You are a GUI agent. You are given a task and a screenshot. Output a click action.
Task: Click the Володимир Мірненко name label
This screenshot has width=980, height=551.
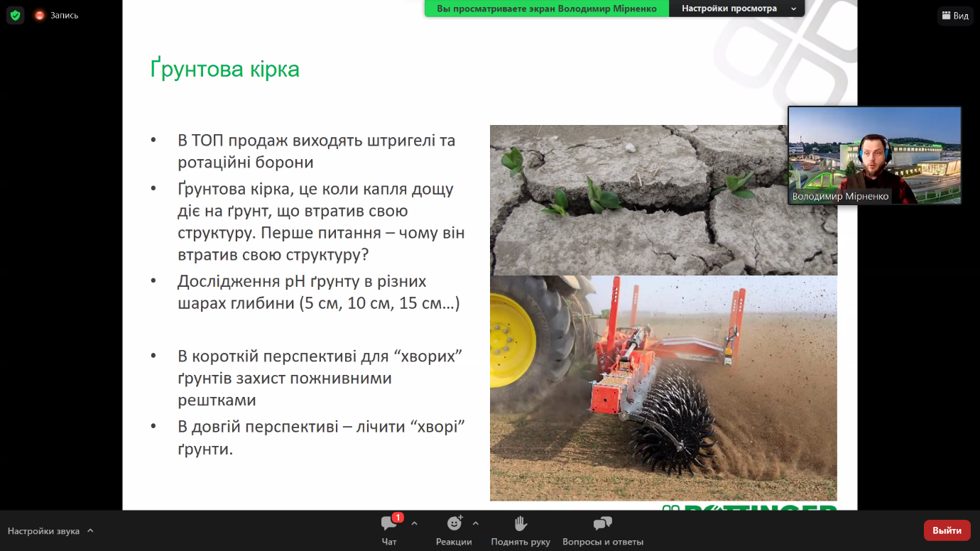point(840,197)
